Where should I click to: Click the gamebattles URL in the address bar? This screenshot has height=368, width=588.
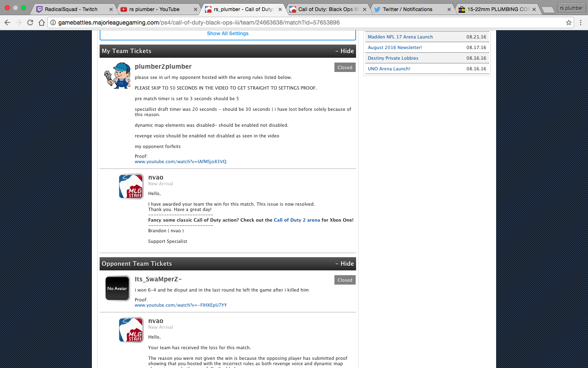pos(199,22)
